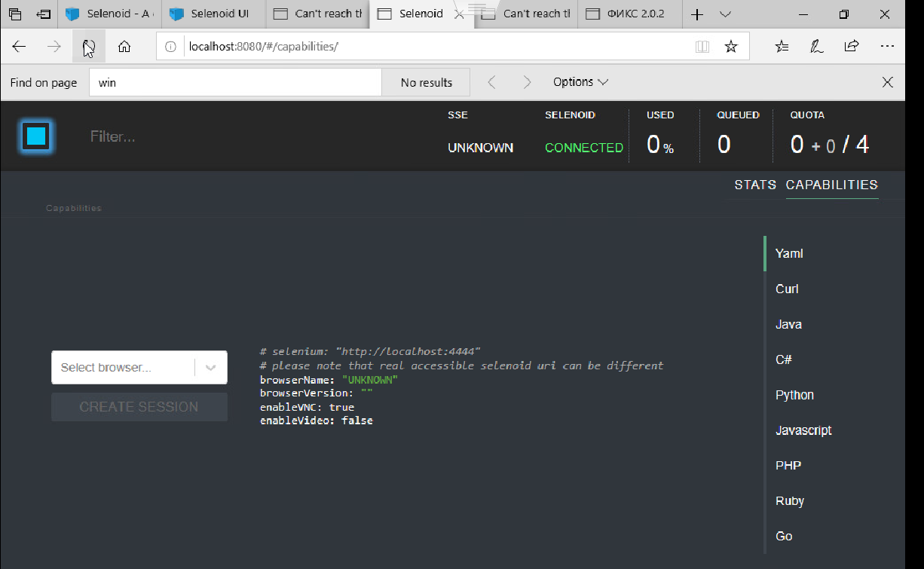Click the address bar URL

pos(264,47)
